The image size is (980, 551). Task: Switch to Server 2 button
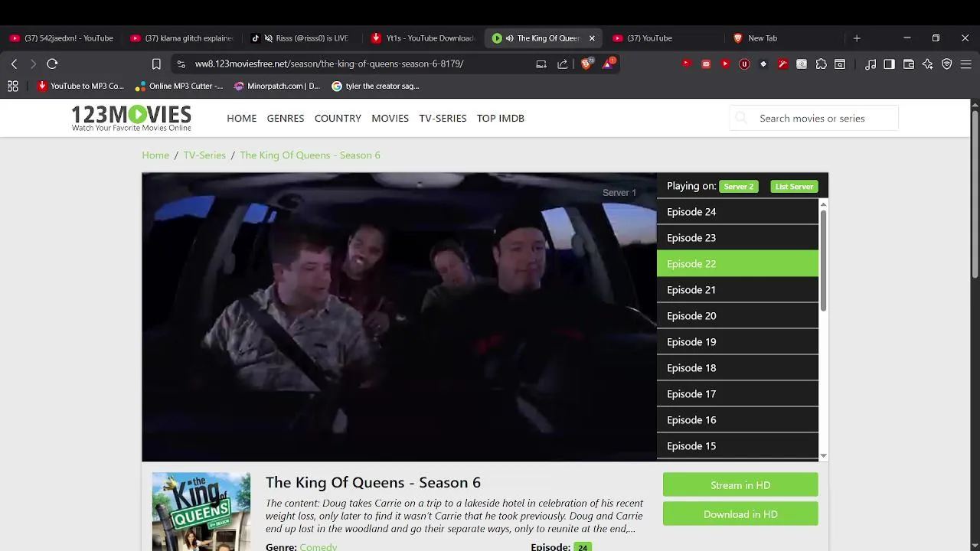click(x=739, y=187)
